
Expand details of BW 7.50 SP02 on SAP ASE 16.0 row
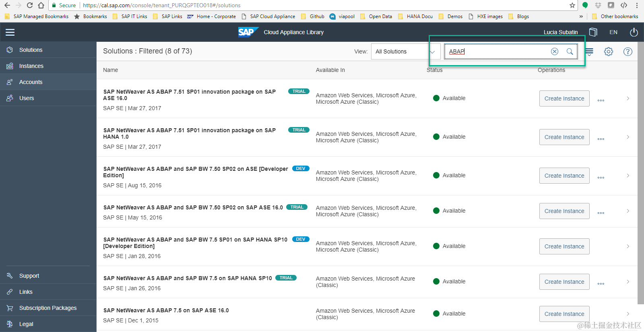[628, 211]
